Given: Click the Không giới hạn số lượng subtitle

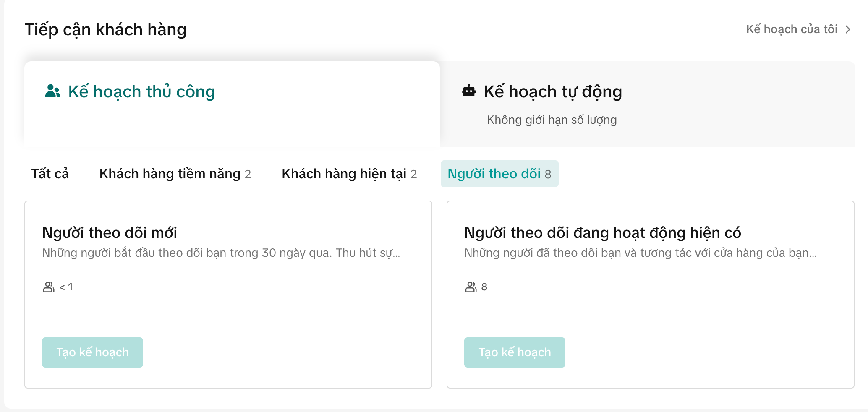Looking at the screenshot, I should [x=552, y=120].
